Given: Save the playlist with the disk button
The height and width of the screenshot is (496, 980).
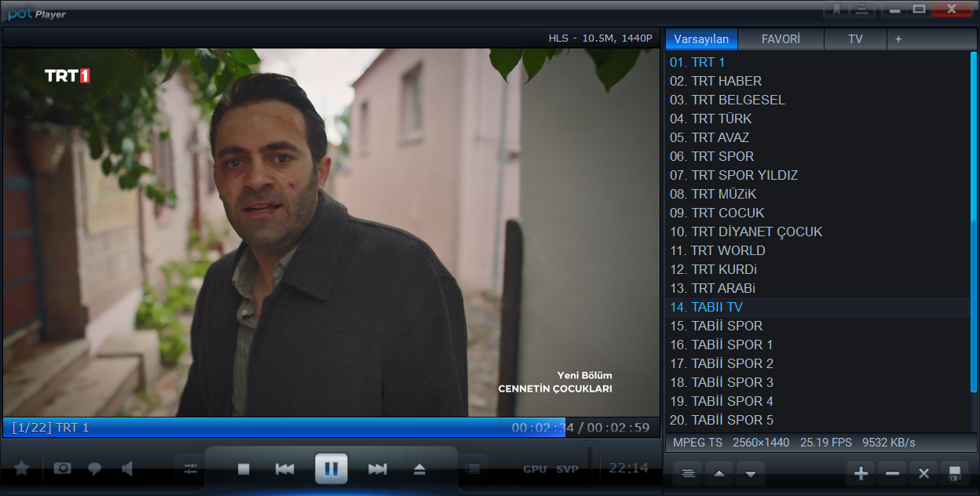Looking at the screenshot, I should 955,473.
